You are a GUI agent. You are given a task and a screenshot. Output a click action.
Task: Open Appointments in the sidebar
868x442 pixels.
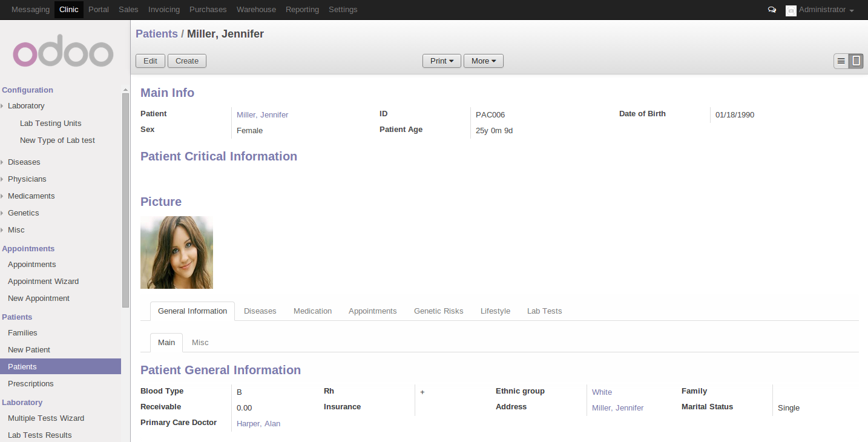pyautogui.click(x=32, y=265)
